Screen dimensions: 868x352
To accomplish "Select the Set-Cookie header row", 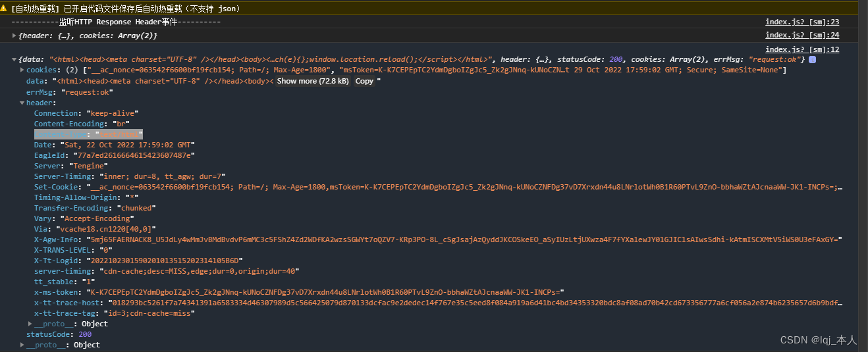I will [438, 187].
